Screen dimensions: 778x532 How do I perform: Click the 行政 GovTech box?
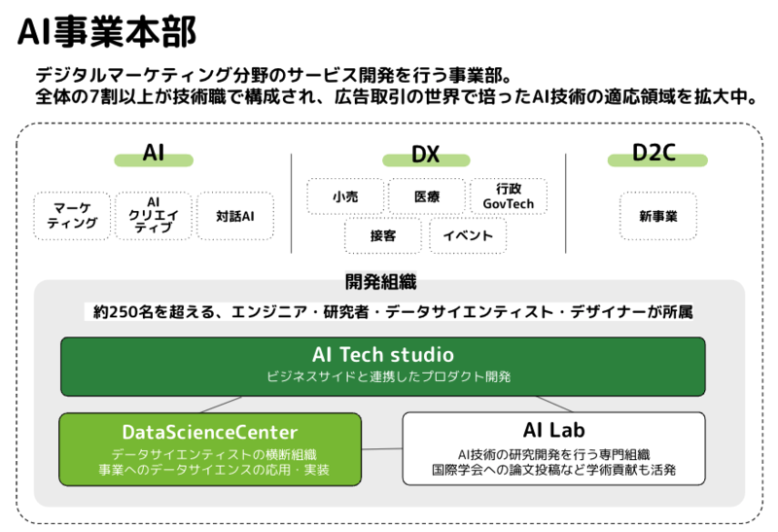[x=509, y=196]
